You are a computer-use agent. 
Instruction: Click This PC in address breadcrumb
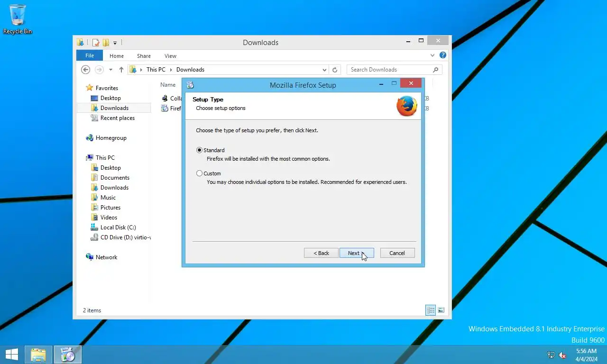[156, 70]
